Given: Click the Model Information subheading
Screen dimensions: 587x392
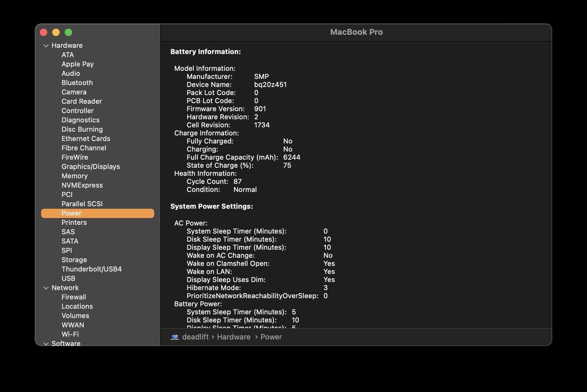Looking at the screenshot, I should coord(205,69).
